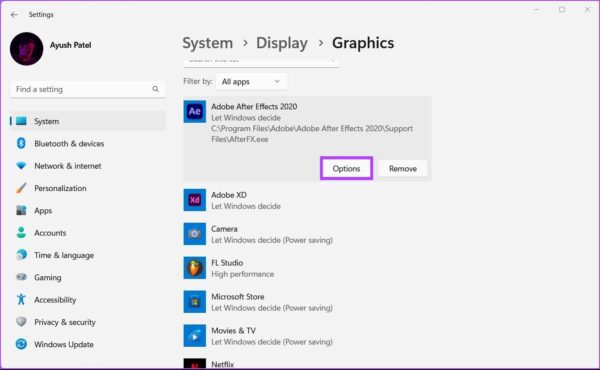Click FL Studio High performance text
Screen dimensions: 600x370
(243, 274)
